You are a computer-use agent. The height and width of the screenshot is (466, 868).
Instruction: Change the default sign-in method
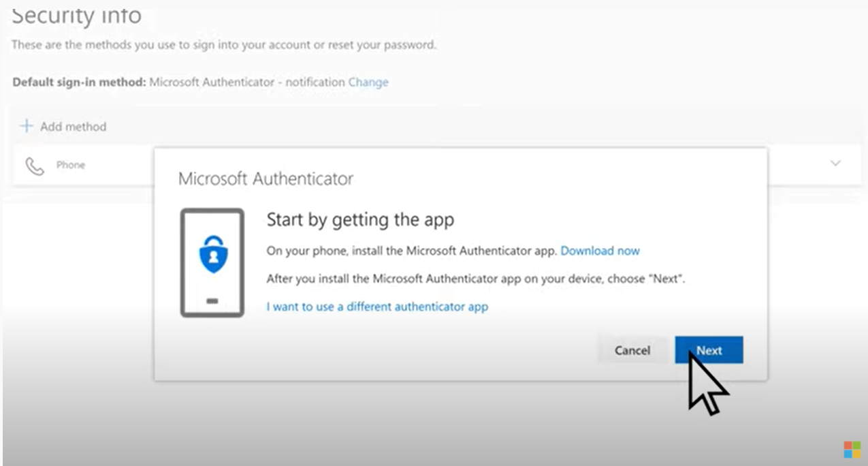pos(368,82)
